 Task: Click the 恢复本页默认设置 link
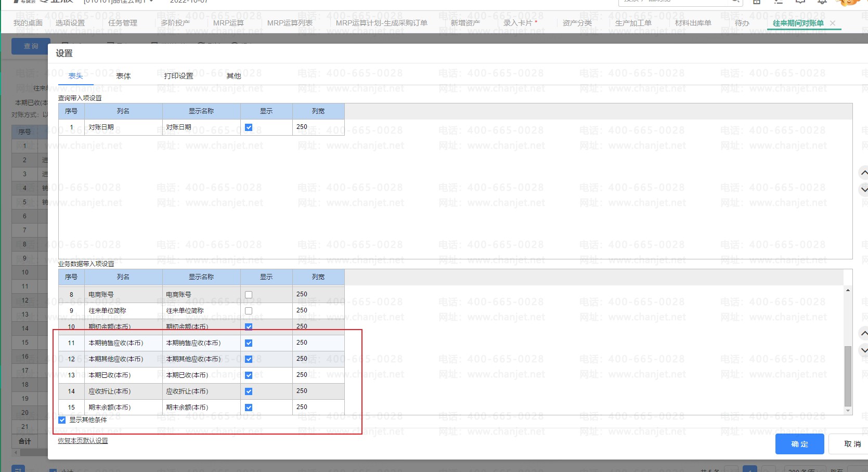(x=83, y=441)
